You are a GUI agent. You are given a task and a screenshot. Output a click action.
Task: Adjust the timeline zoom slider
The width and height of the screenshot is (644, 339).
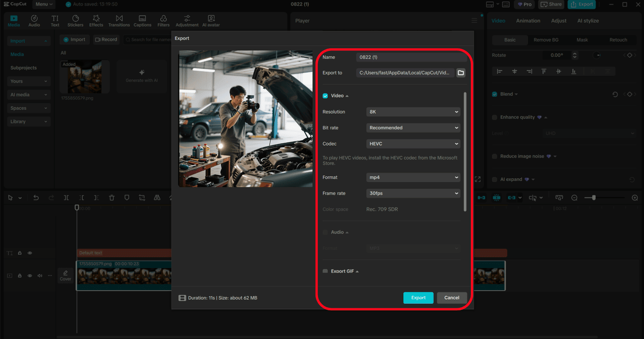pyautogui.click(x=594, y=198)
